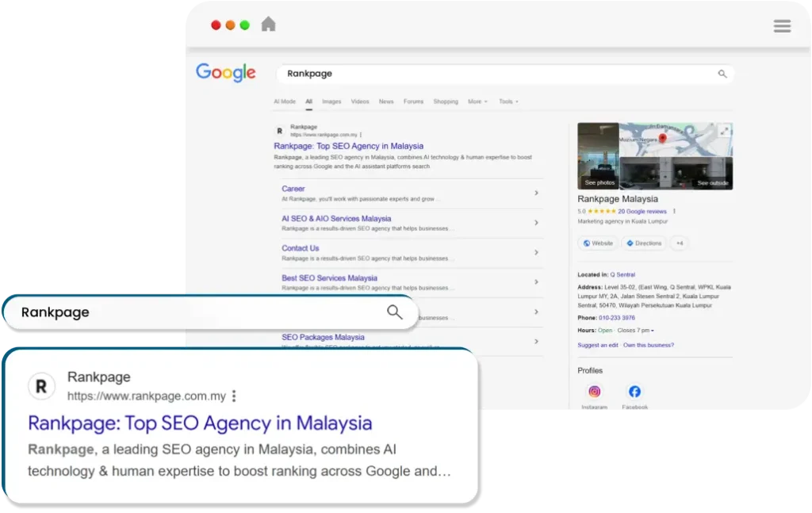Expand the hours dropdown next to Closes 7 pm

click(x=653, y=331)
